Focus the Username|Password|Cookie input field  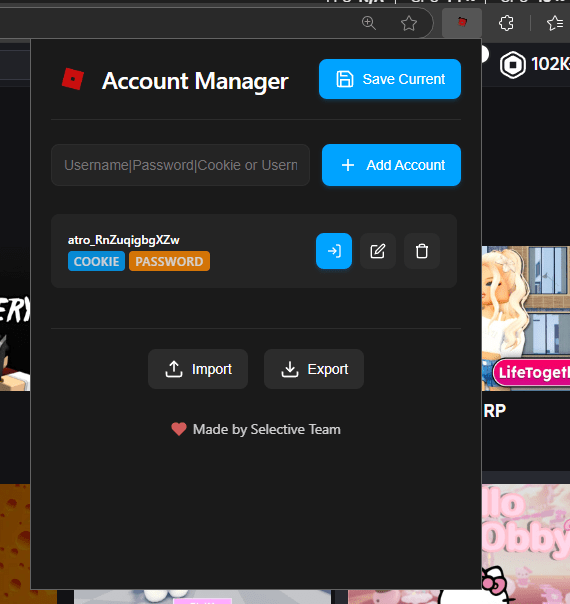[x=180, y=165]
